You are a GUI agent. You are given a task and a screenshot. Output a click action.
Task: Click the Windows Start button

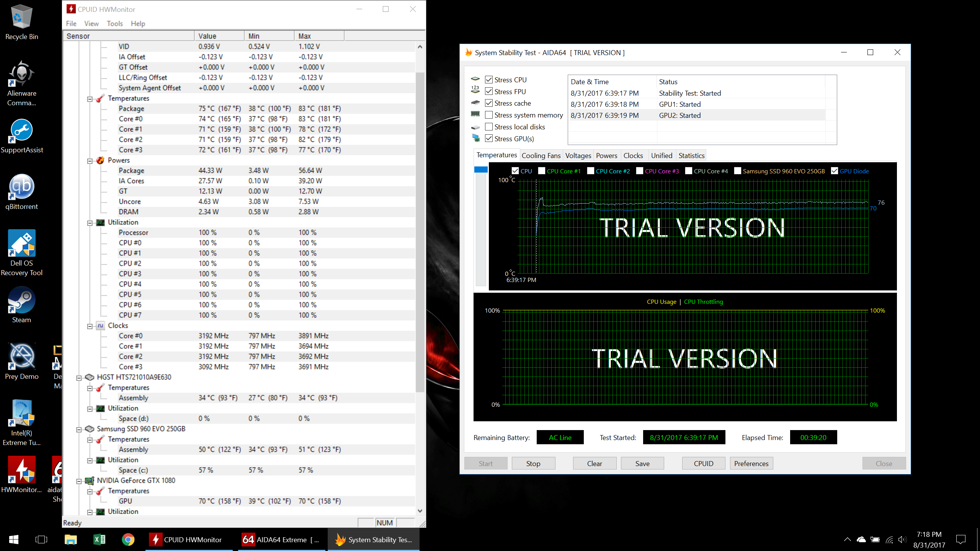point(14,540)
